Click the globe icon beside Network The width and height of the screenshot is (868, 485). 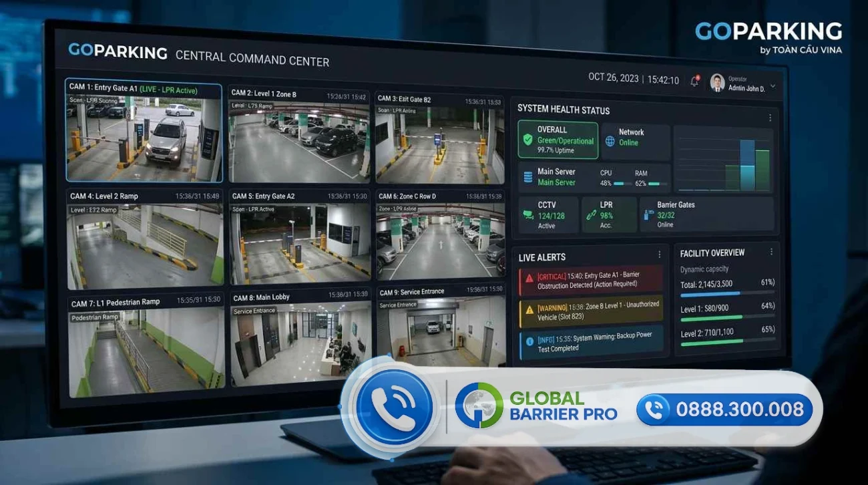point(610,142)
